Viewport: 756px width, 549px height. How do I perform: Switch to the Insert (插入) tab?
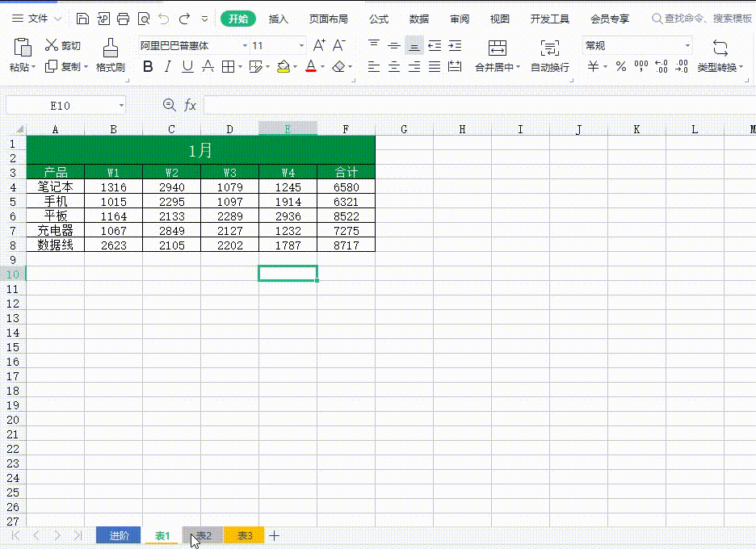[x=278, y=19]
